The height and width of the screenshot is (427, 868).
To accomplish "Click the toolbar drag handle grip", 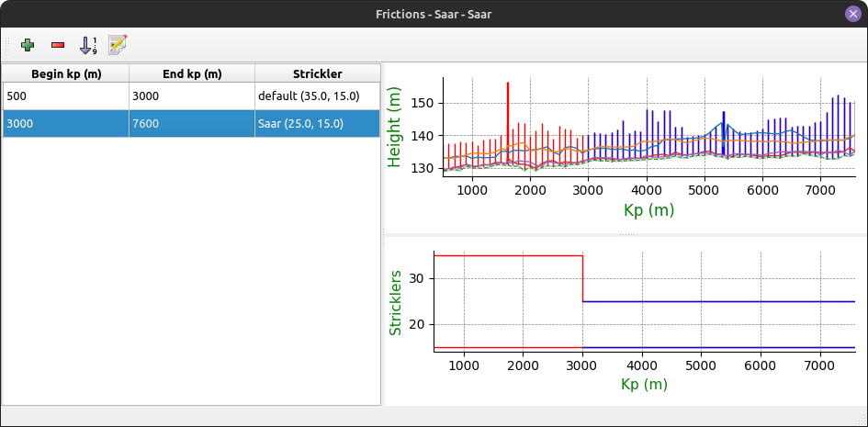I will tap(7, 44).
